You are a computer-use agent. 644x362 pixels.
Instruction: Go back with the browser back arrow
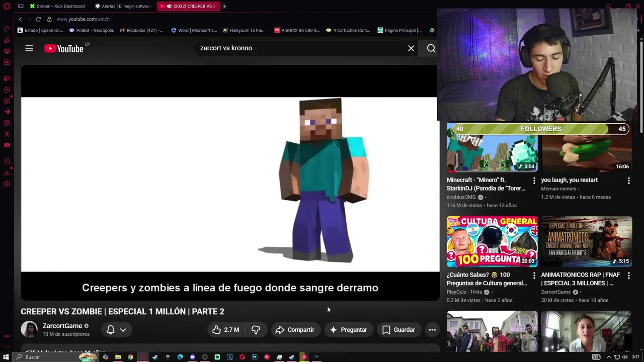(20, 19)
